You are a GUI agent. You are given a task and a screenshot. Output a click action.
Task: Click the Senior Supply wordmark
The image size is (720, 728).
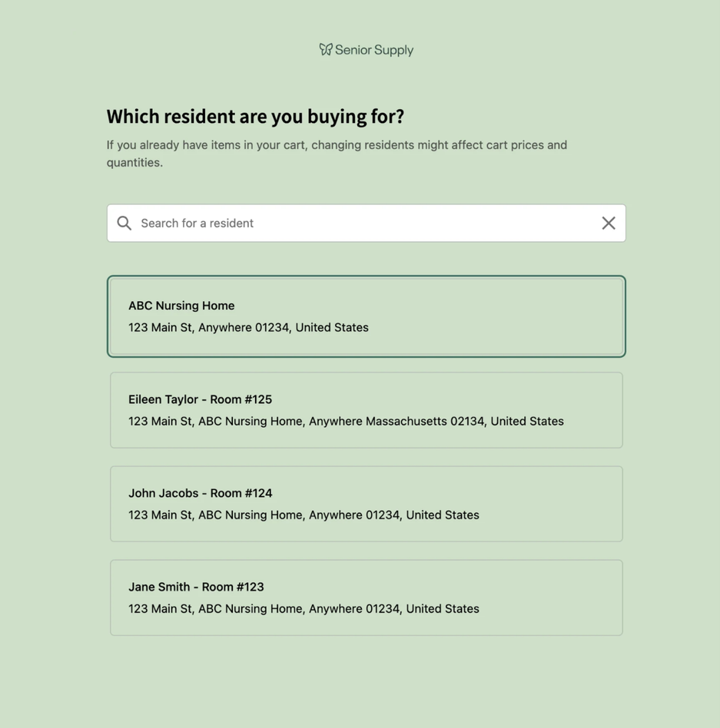374,50
